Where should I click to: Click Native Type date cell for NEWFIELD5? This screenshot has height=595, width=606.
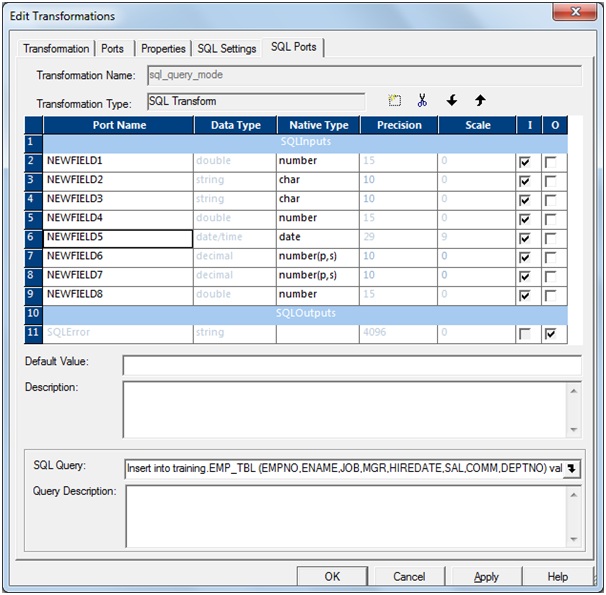pos(318,239)
